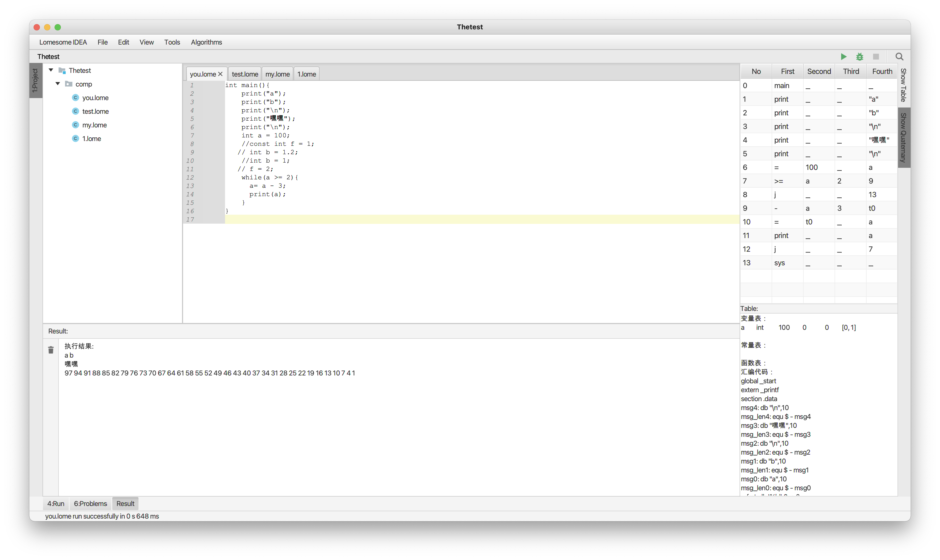Click the you.lome file icon in tree
Screen dimensions: 940x560
76,98
